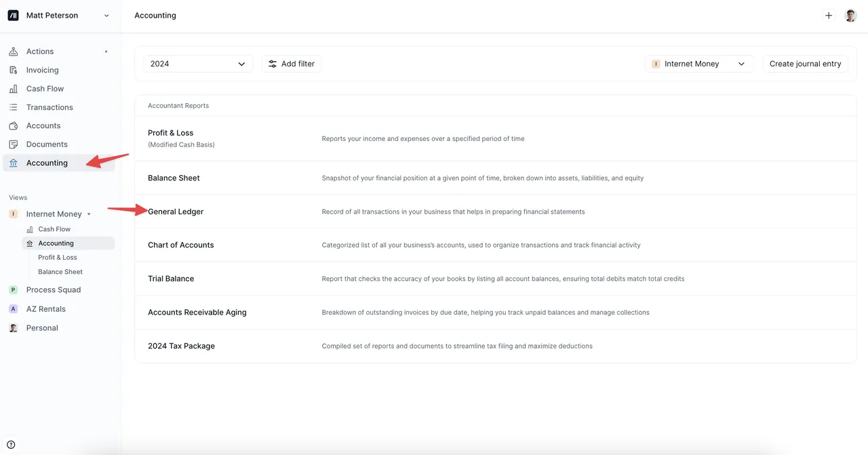Click 'Breakdown of outstanding invoices' description
Viewport: 868px width, 455px height.
[x=486, y=313]
